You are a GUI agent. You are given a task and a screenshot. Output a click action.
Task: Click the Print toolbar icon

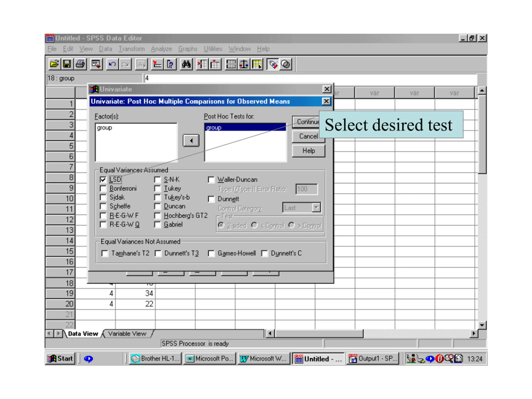point(80,64)
